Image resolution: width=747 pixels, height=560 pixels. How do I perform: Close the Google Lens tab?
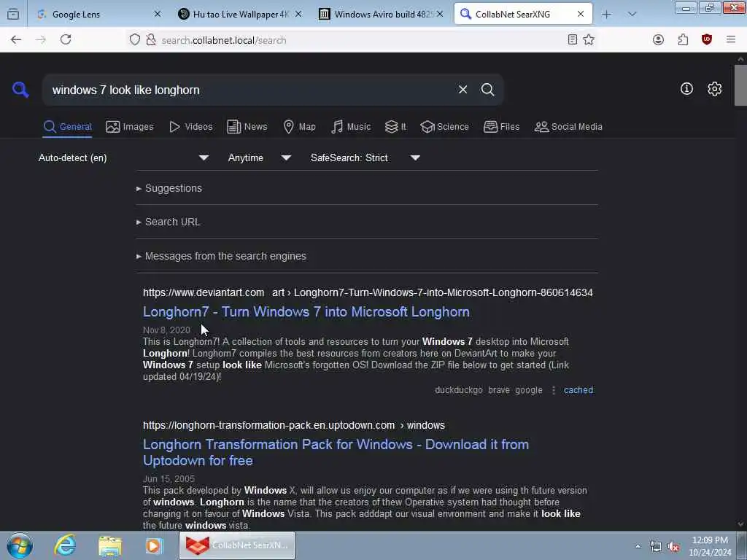click(158, 15)
